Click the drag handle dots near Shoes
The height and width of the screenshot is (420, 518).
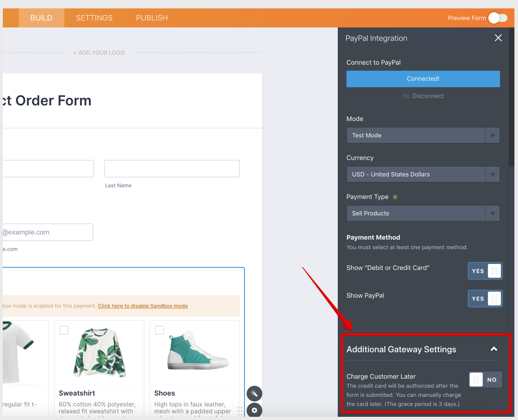tap(240, 411)
